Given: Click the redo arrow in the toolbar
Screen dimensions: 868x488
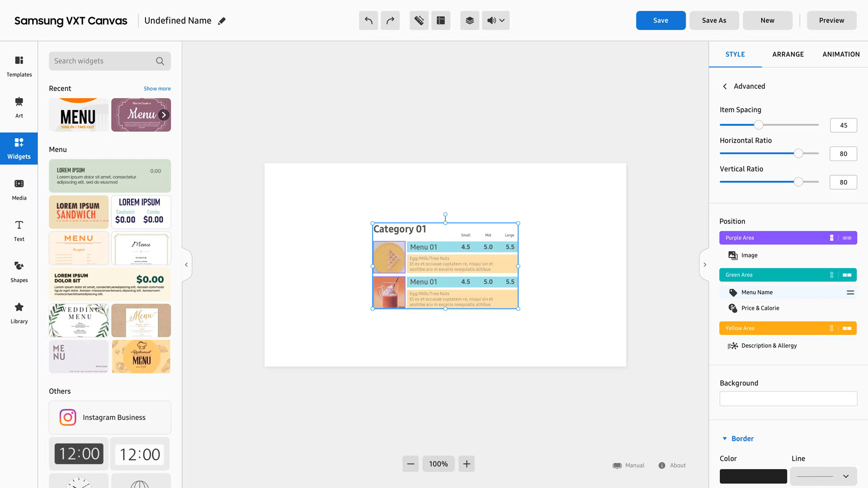Looking at the screenshot, I should (390, 21).
